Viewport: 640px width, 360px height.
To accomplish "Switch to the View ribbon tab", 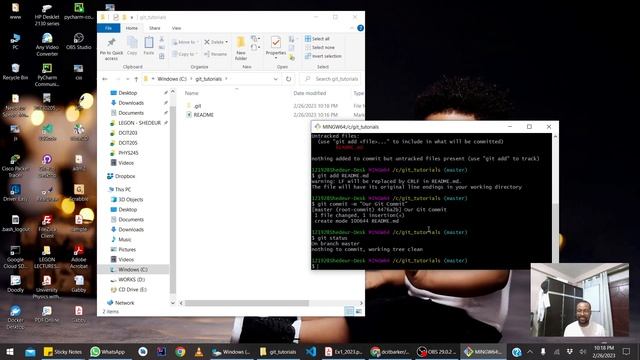I will click(176, 28).
